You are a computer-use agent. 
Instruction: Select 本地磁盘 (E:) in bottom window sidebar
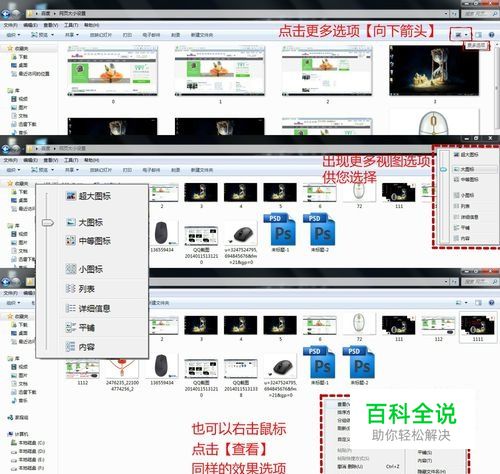(x=28, y=460)
